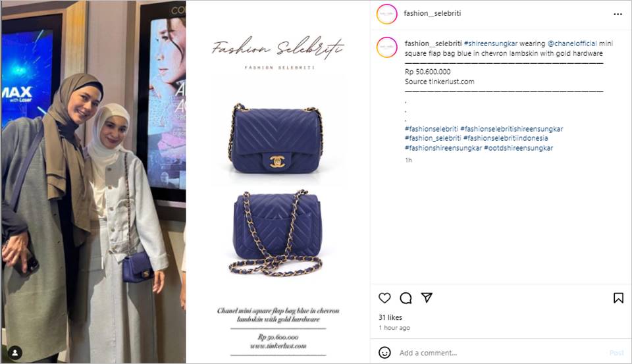Share the post with the paper plane icon
Image resolution: width=632 pixels, height=364 pixels.
point(427,298)
